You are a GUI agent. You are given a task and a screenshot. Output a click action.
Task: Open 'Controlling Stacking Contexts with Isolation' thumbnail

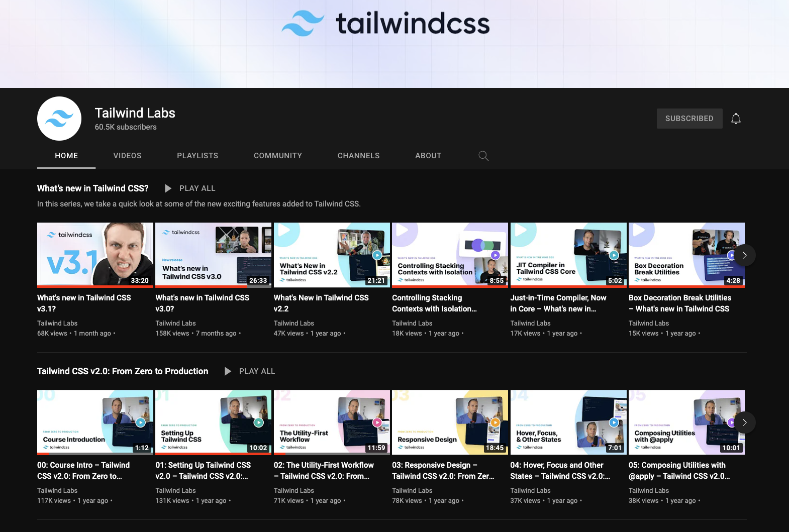click(x=450, y=255)
